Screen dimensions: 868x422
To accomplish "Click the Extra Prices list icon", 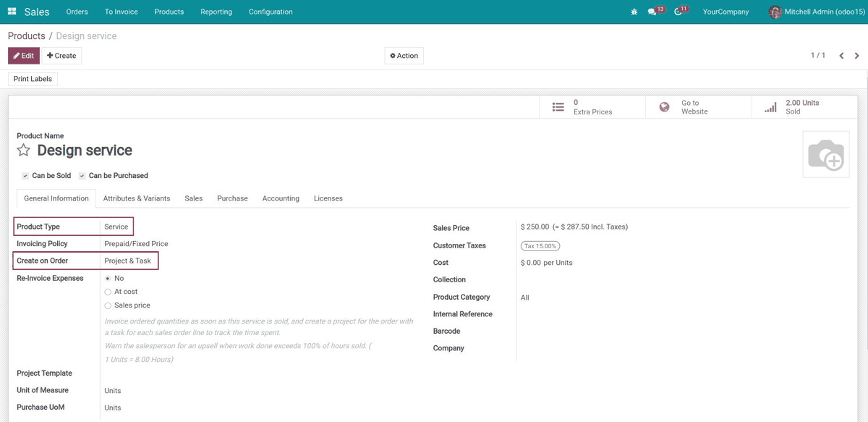I will [558, 107].
